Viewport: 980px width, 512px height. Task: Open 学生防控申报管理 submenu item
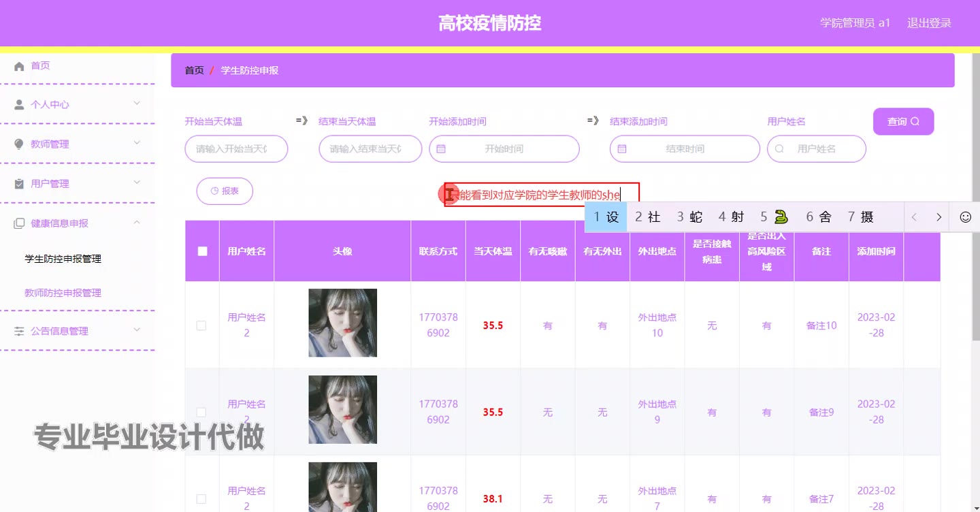pyautogui.click(x=63, y=259)
